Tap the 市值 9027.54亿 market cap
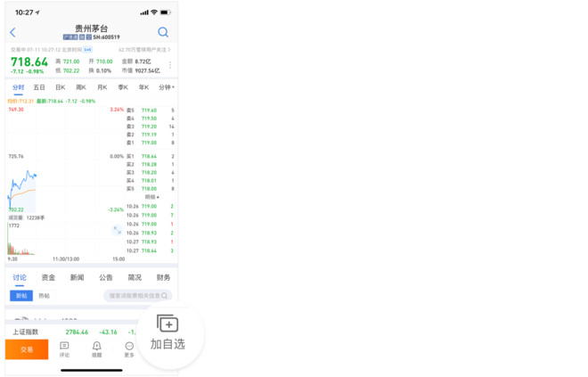Image resolution: width=588 pixels, height=377 pixels. pos(141,70)
